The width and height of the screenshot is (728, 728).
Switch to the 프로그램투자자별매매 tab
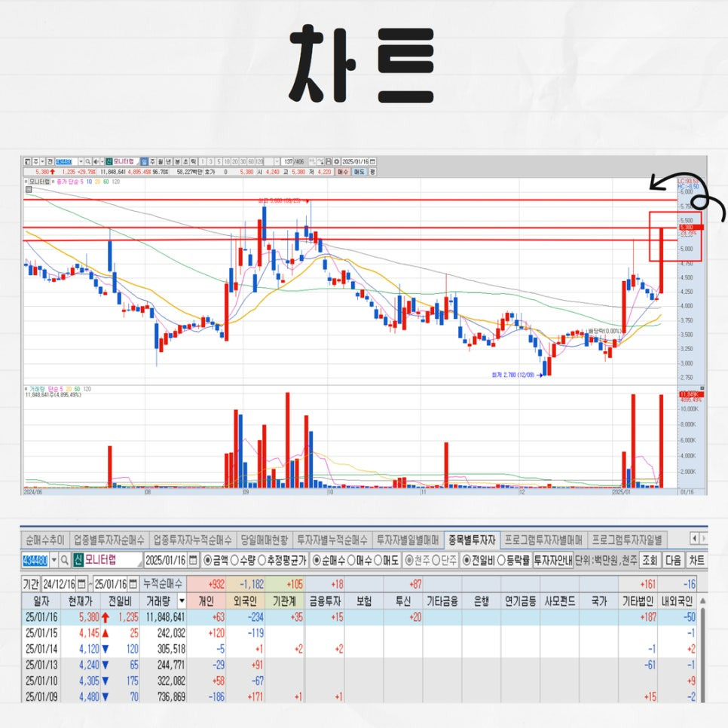[x=543, y=540]
